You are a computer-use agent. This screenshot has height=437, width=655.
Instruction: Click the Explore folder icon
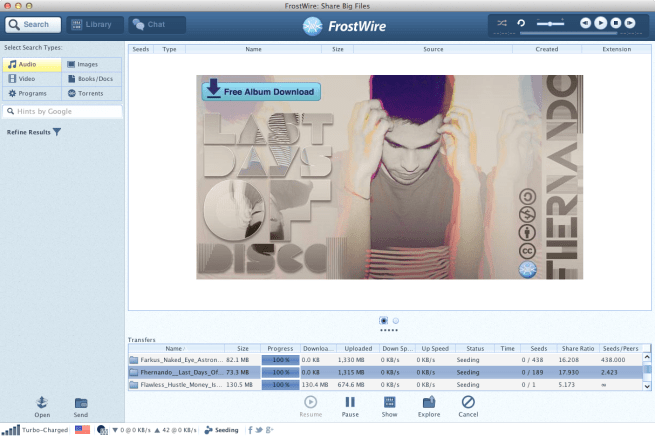[x=428, y=406]
